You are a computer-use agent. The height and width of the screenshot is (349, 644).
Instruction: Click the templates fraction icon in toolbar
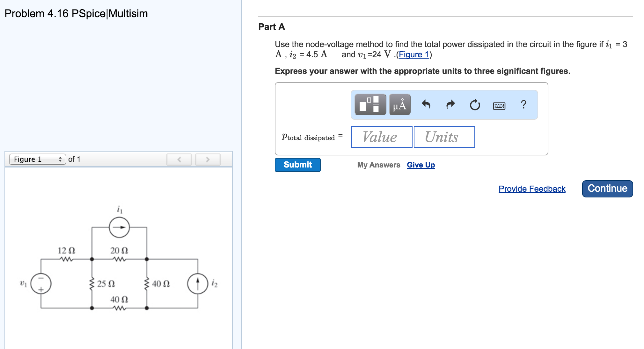(370, 104)
